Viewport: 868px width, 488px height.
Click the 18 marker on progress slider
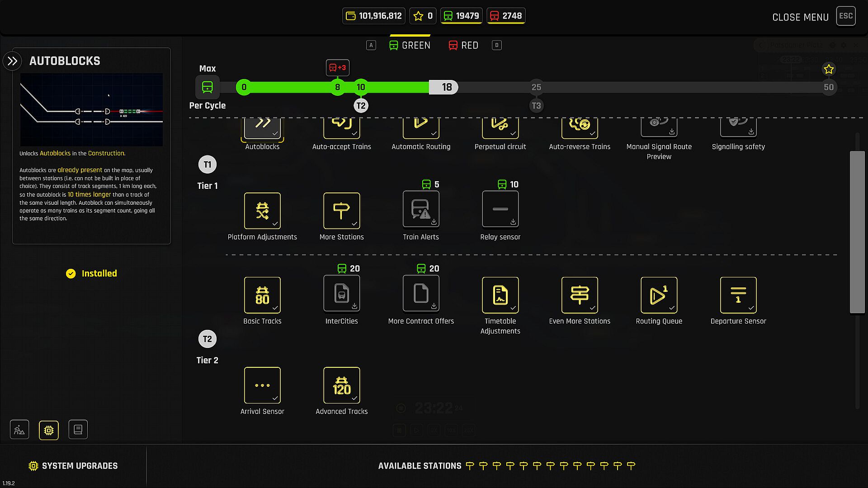click(447, 87)
